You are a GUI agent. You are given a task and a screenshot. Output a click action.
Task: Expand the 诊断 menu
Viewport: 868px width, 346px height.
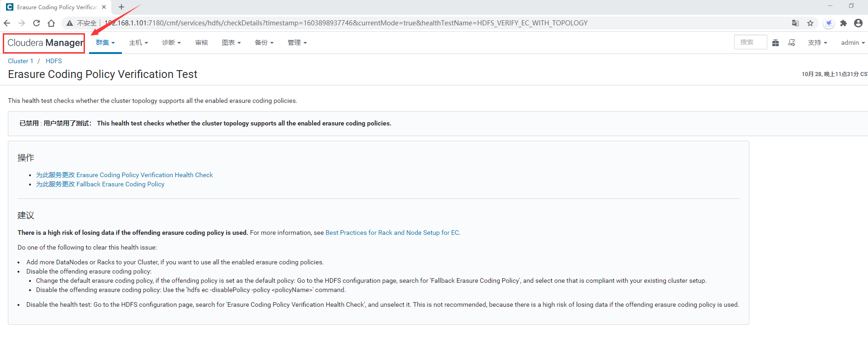click(x=171, y=42)
